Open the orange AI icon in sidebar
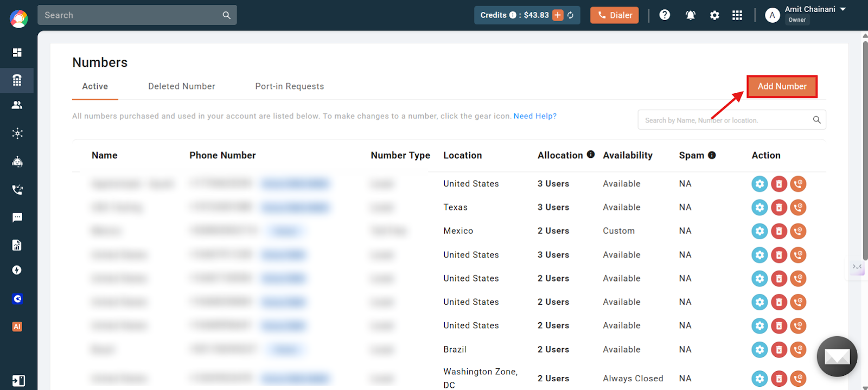 17,327
